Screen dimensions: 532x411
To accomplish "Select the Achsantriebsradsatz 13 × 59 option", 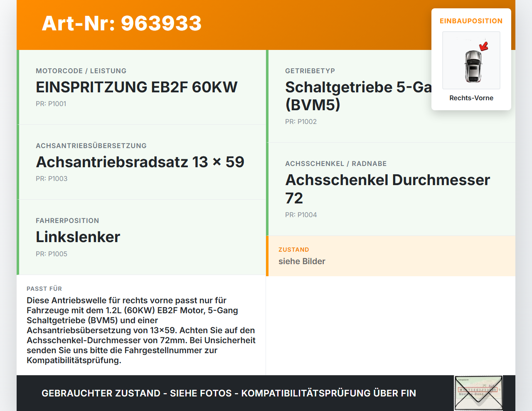I will click(x=140, y=162).
